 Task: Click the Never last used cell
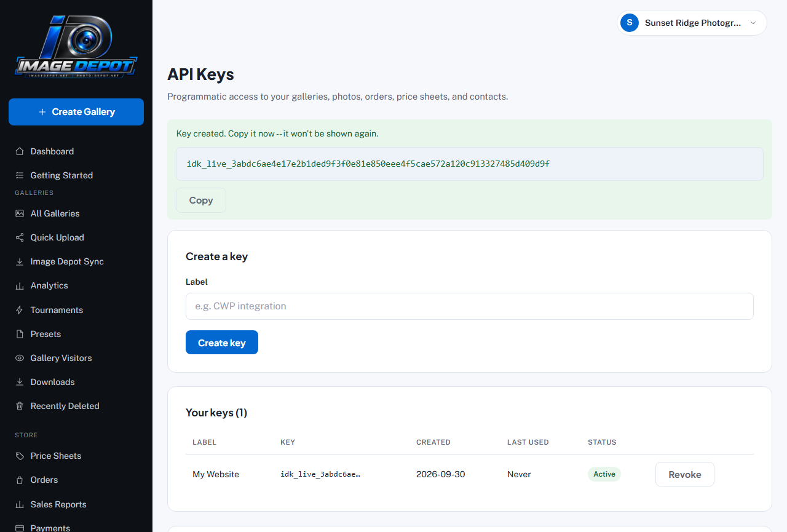[519, 474]
